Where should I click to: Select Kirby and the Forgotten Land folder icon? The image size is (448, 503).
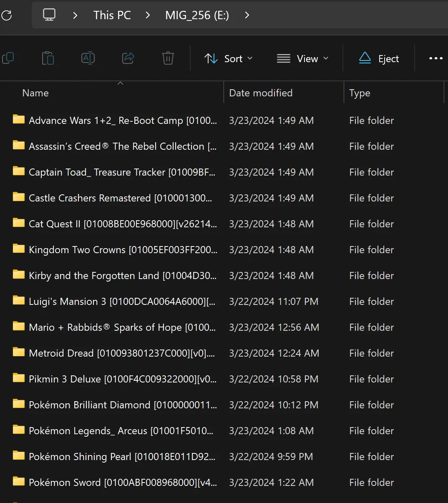18,275
